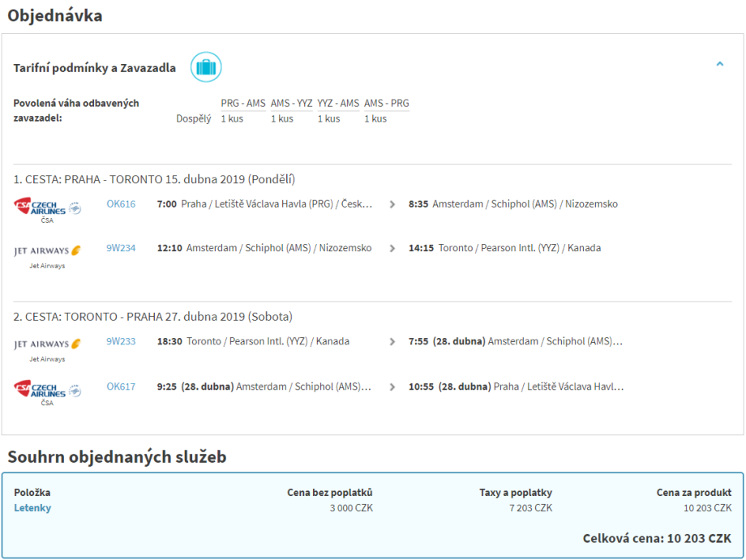This screenshot has width=746, height=560.
Task: Click arrow icon in the 9W233 flight row
Action: (392, 342)
